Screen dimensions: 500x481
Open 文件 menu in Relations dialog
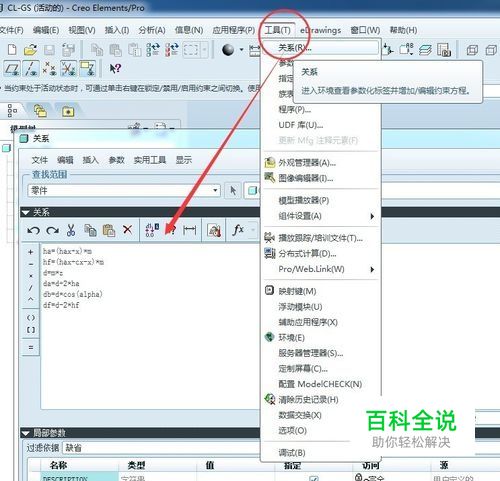[40, 160]
